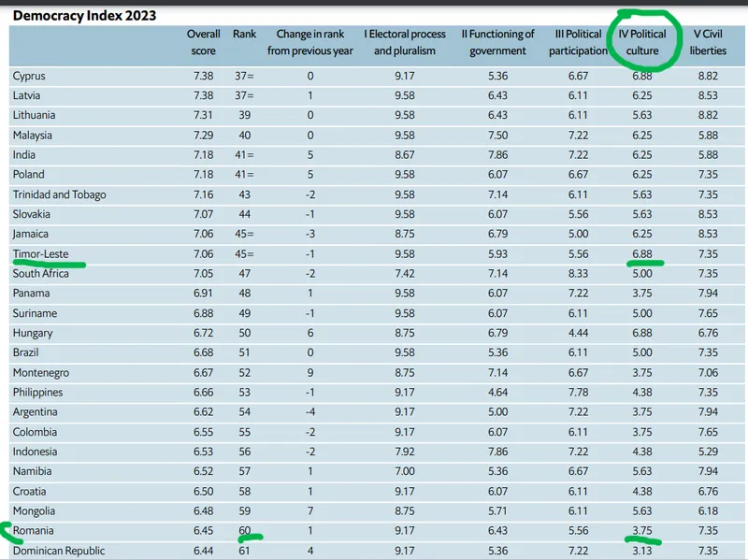Click the circled Political culture header

click(x=642, y=42)
